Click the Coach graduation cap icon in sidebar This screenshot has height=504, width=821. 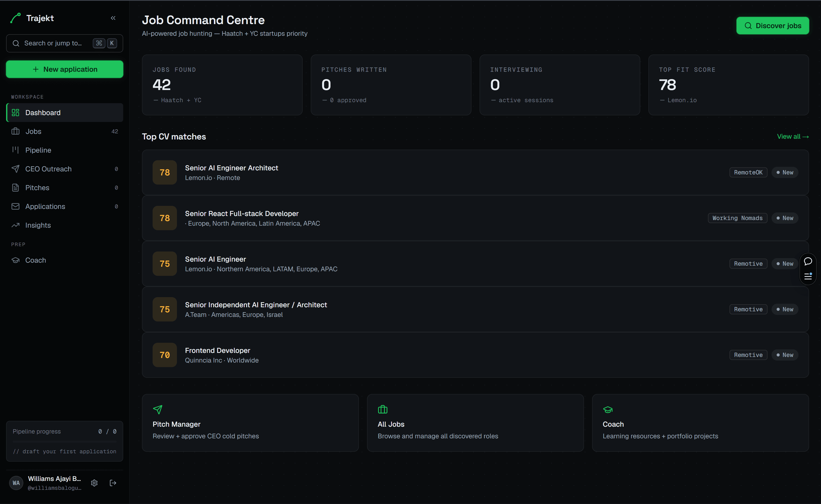coord(15,260)
